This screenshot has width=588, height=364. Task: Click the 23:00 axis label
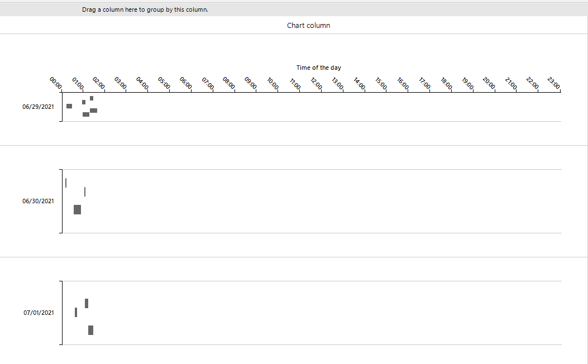[x=553, y=84]
